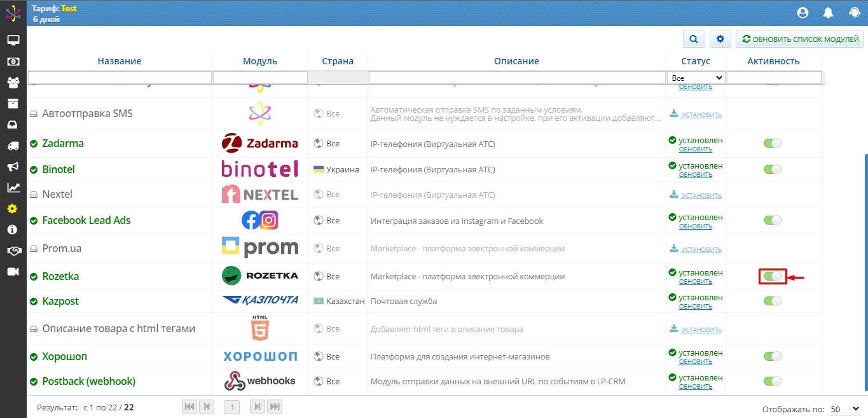Toggle Хорошоп module activity switch
868x418 pixels.
(773, 356)
